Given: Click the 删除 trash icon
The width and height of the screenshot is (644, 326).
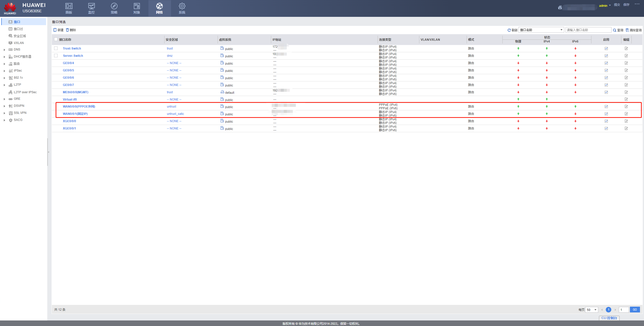Looking at the screenshot, I should pos(67,30).
